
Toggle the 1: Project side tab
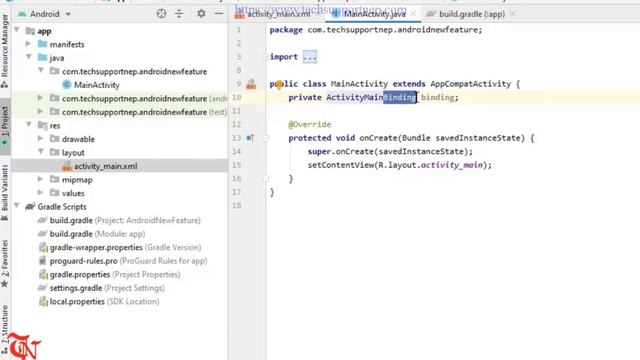coord(4,126)
